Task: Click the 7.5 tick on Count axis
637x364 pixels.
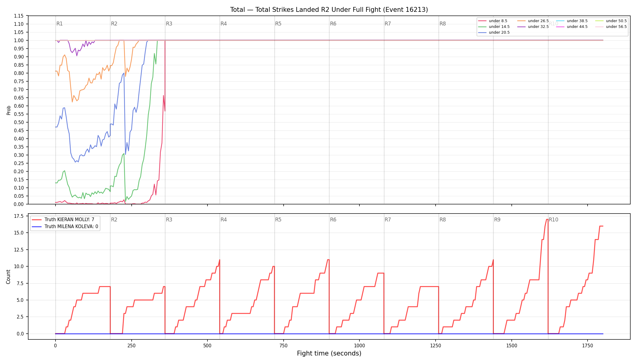Action: point(20,283)
